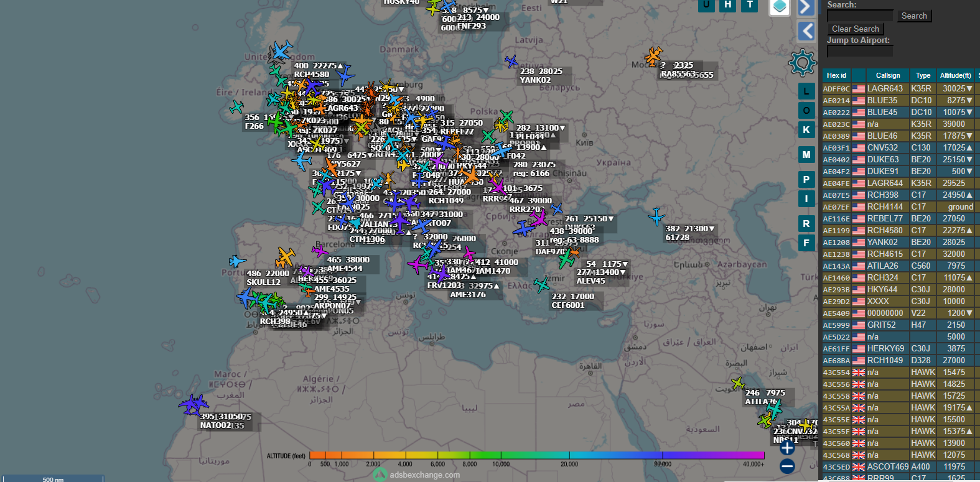980x482 pixels.
Task: Open the map settings gear icon
Action: click(802, 63)
